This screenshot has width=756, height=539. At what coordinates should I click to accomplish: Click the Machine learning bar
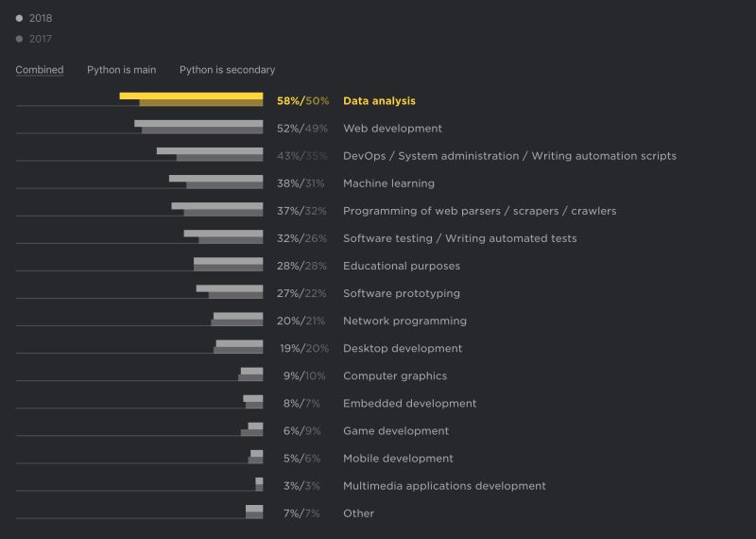(216, 182)
